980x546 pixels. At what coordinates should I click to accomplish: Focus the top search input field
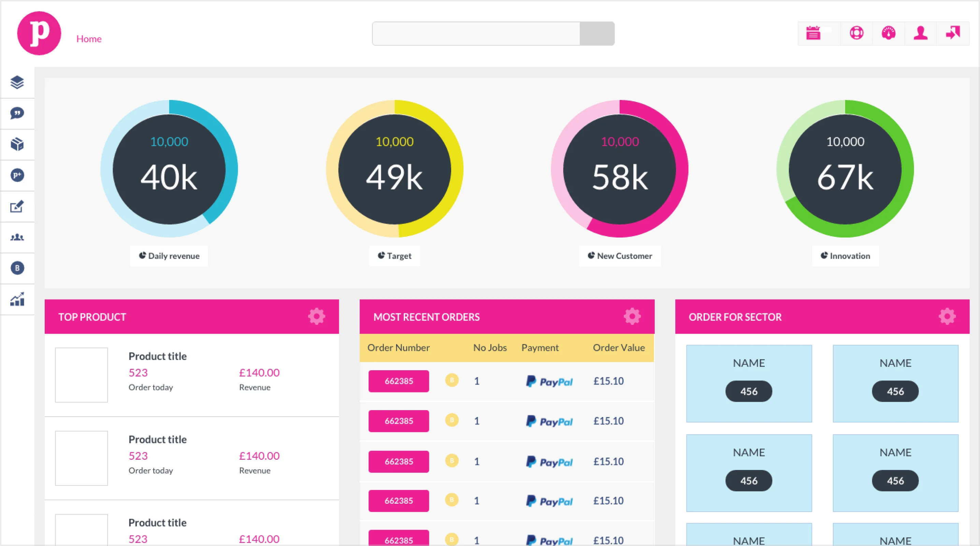476,33
